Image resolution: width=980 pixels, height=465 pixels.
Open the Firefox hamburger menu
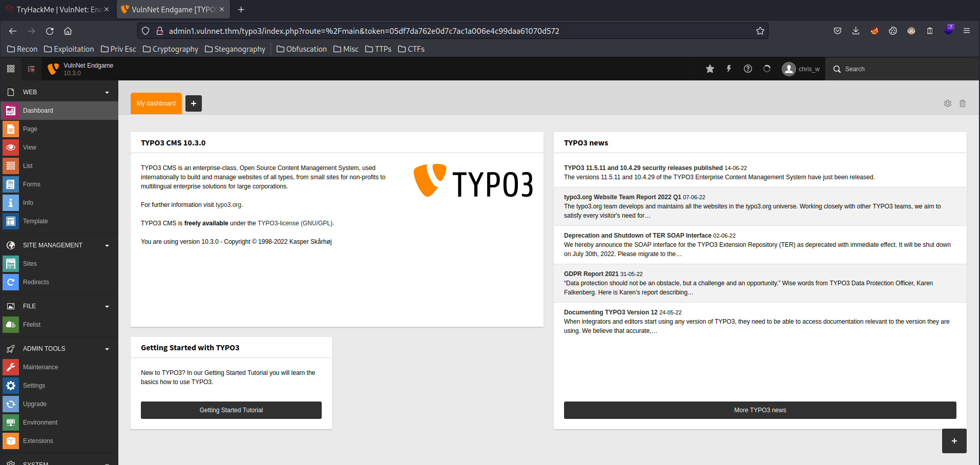(967, 31)
